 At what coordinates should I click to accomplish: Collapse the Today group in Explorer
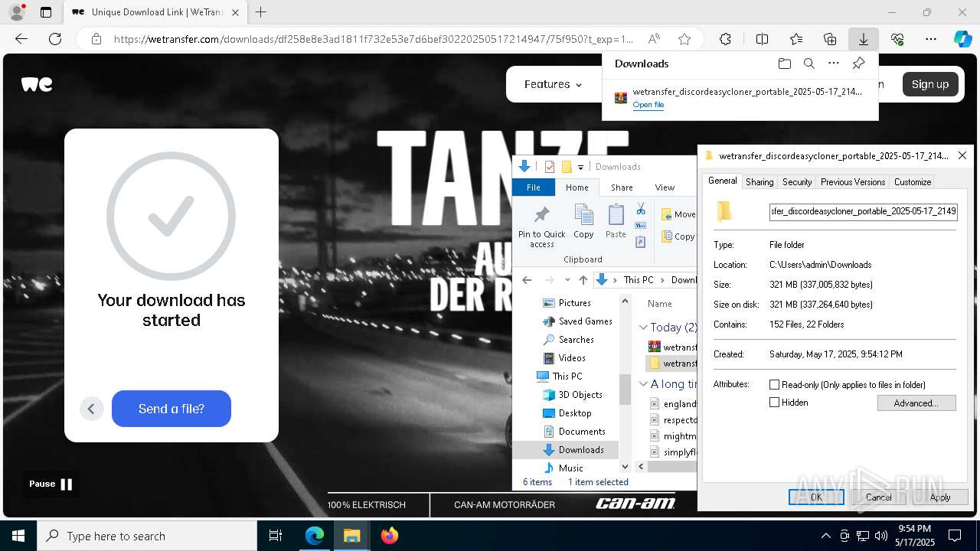click(643, 328)
